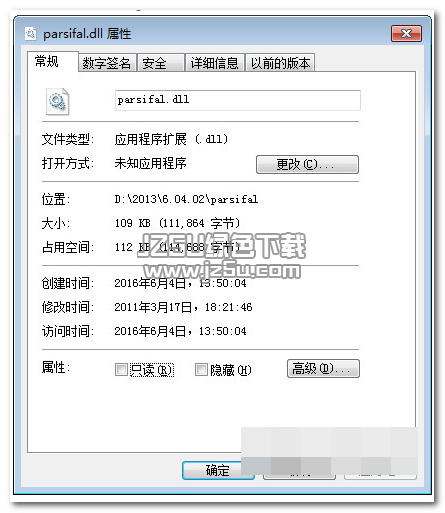
Task: Click the parsifal.dll 属性 title bar text
Action: coord(87,34)
